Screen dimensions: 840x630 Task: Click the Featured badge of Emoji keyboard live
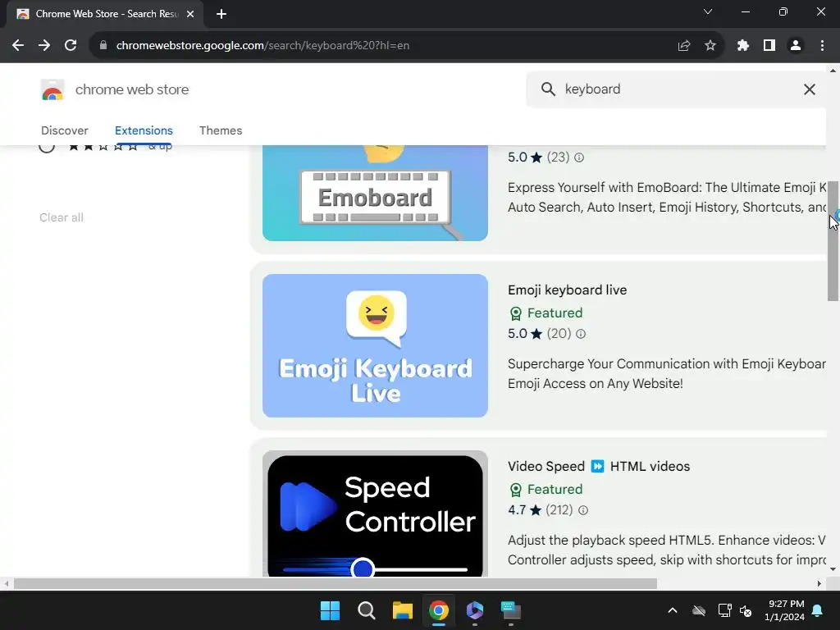[546, 313]
